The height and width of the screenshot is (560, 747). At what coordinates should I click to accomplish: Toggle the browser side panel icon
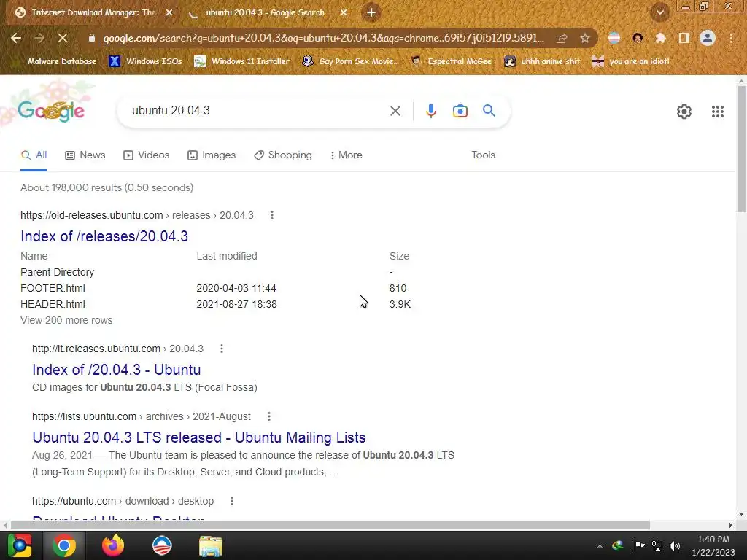pyautogui.click(x=684, y=38)
